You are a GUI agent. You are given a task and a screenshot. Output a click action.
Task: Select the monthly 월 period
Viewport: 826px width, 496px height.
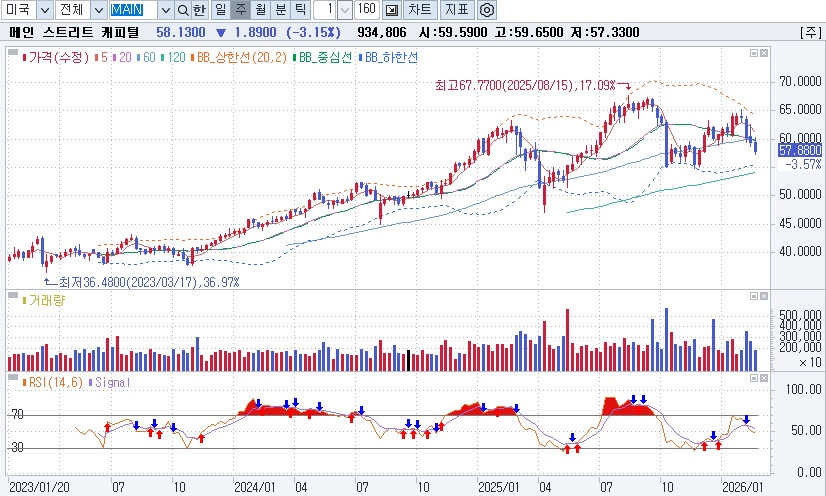pos(260,10)
